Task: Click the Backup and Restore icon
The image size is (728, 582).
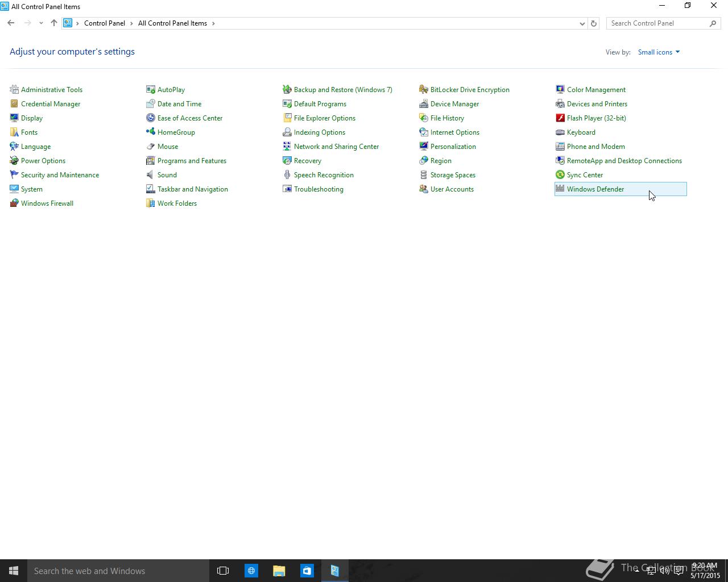Action: click(287, 89)
